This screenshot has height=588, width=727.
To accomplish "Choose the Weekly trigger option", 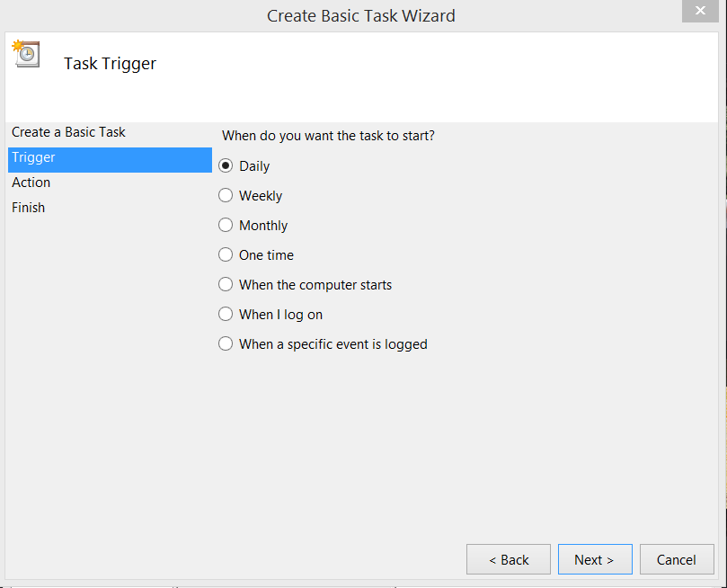I will click(226, 196).
